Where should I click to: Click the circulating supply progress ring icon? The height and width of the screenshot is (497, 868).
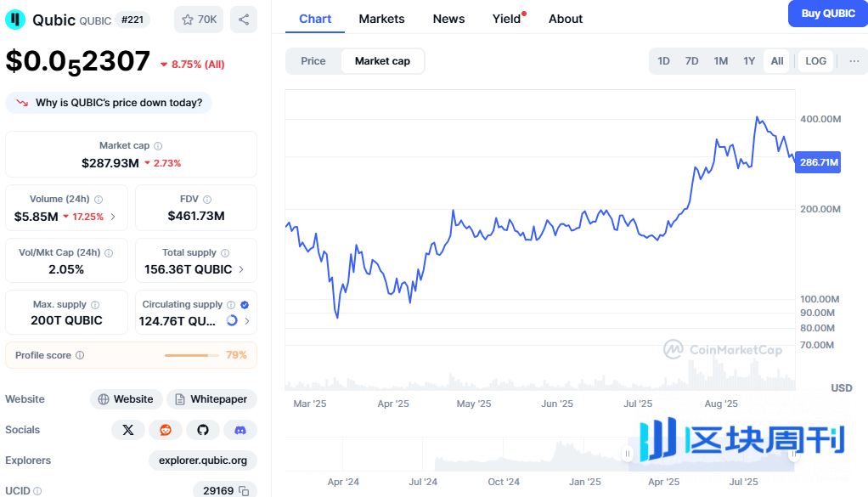click(x=232, y=320)
